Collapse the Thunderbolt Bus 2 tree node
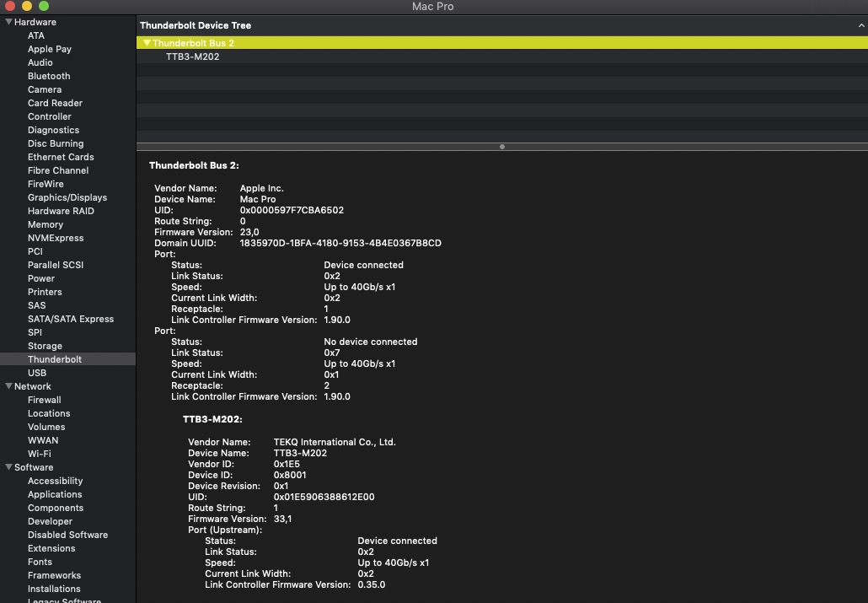The image size is (868, 603). click(147, 43)
